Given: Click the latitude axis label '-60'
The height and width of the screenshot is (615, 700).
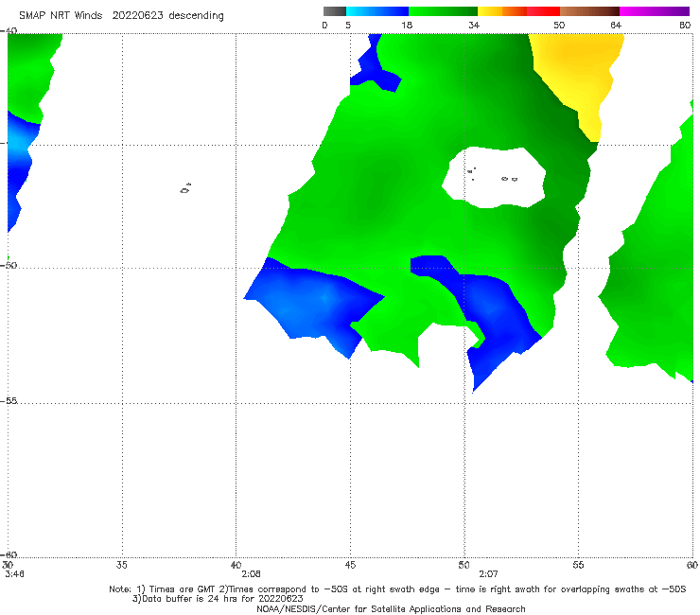Looking at the screenshot, I should coord(9,554).
